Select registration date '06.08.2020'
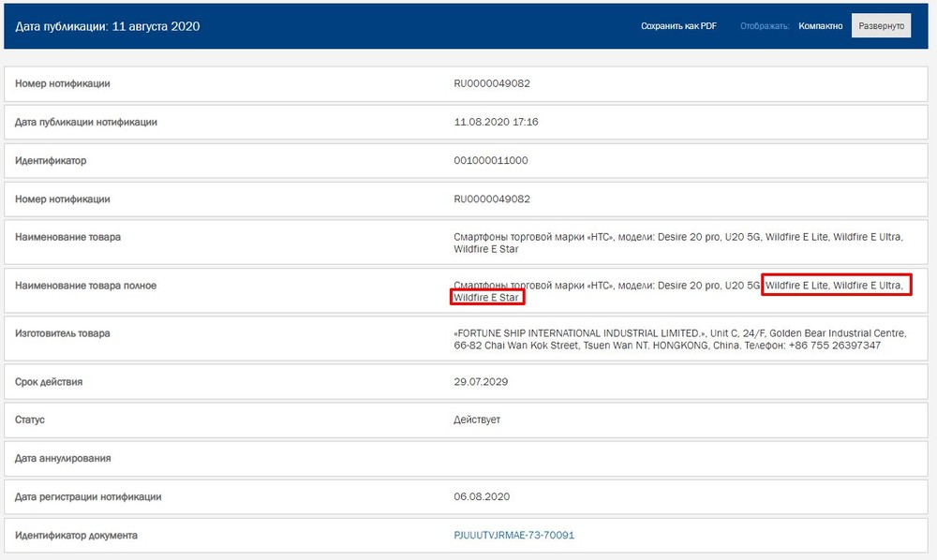The image size is (937, 560). coord(482,496)
